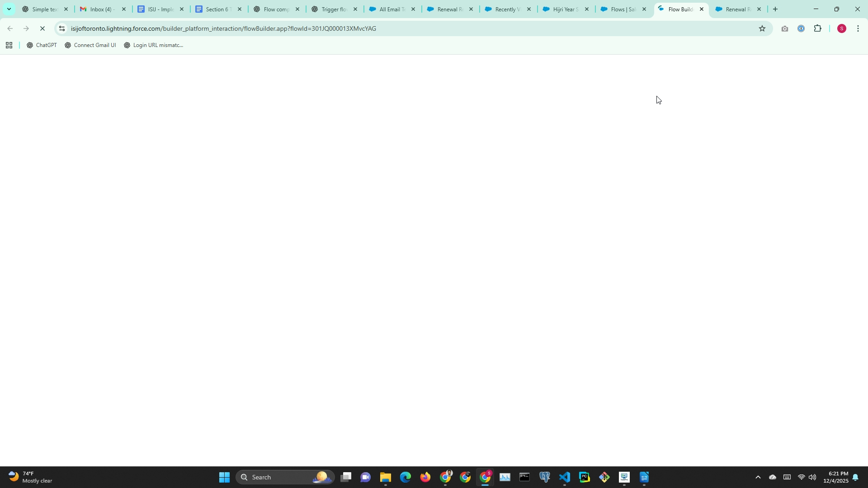This screenshot has height=488, width=868.
Task: Stop loading the current page
Action: [42, 28]
